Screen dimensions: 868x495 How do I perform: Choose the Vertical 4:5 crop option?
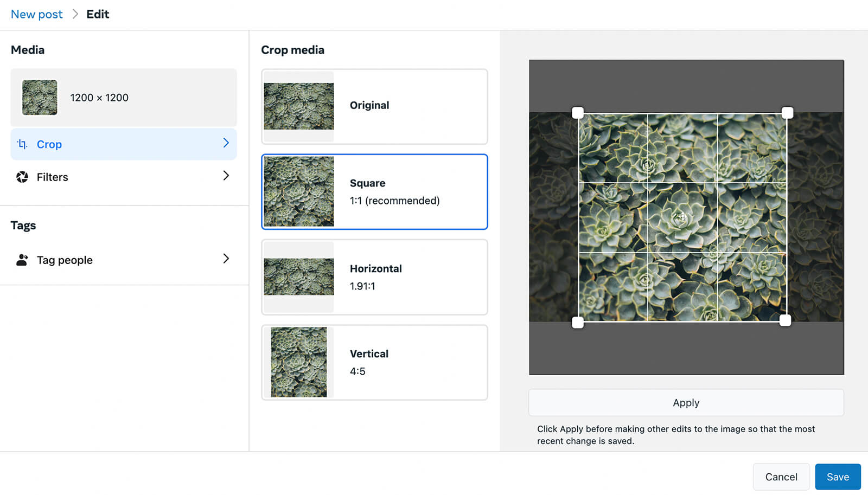click(x=374, y=362)
